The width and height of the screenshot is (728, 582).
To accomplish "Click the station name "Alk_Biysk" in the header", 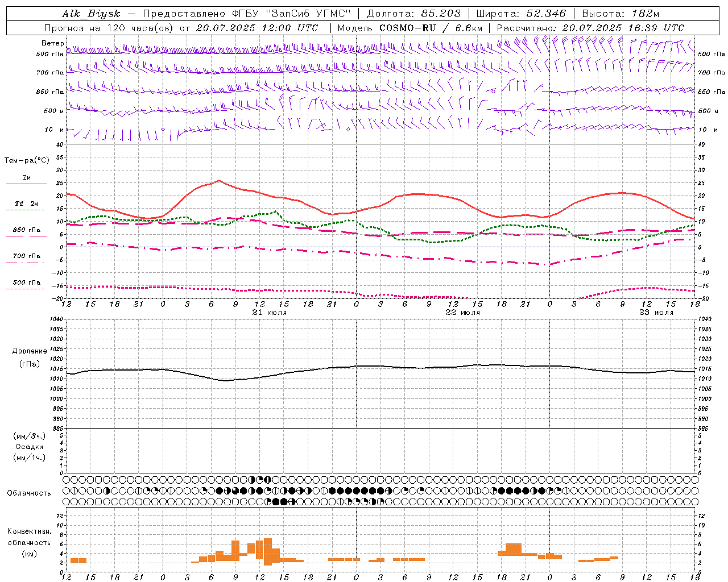I will pos(92,14).
